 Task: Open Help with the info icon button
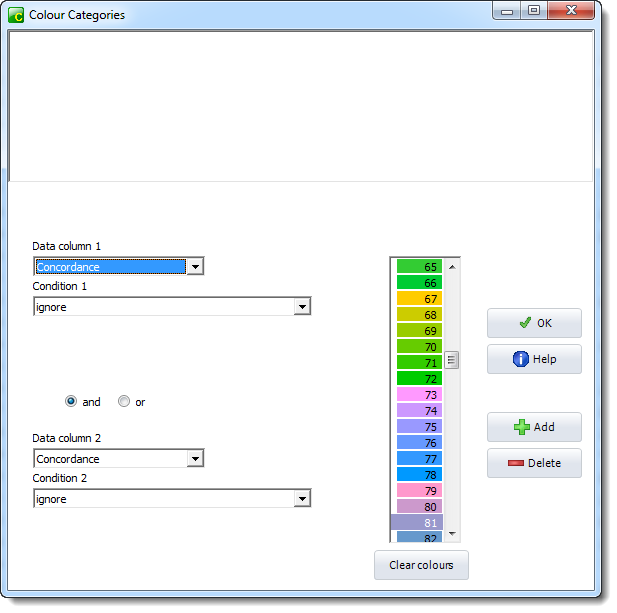click(x=534, y=359)
